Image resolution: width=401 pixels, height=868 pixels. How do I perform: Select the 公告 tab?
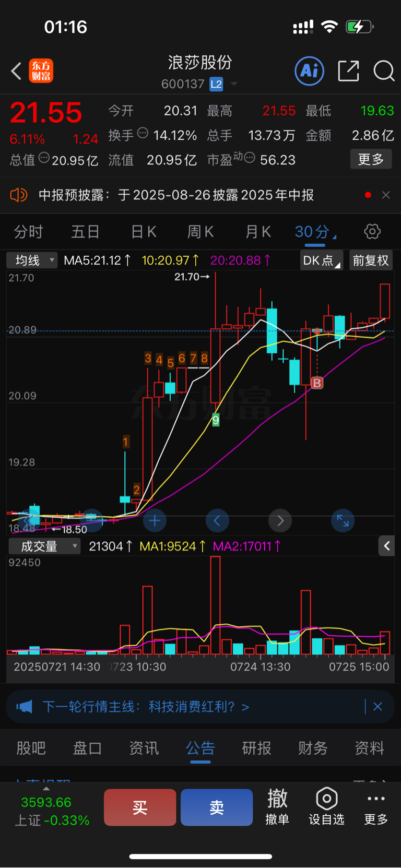(x=200, y=748)
